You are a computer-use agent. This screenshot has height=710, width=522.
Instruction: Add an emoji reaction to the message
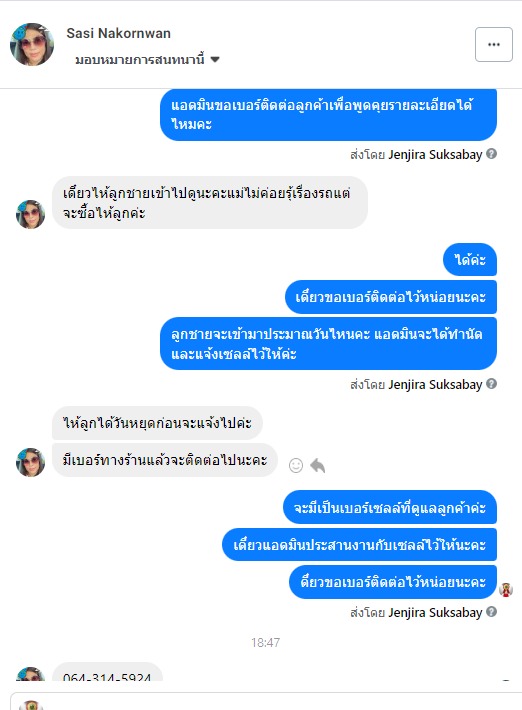tap(296, 465)
